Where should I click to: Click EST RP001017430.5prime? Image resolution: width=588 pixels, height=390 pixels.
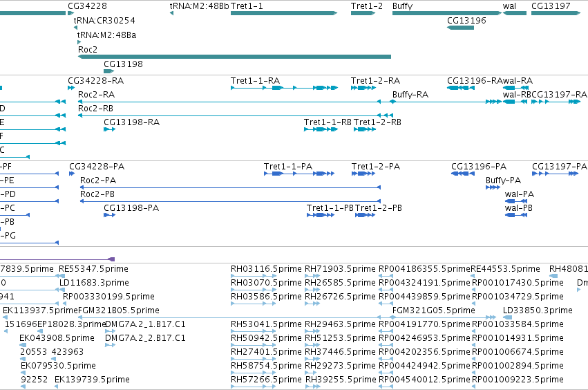[518, 283]
